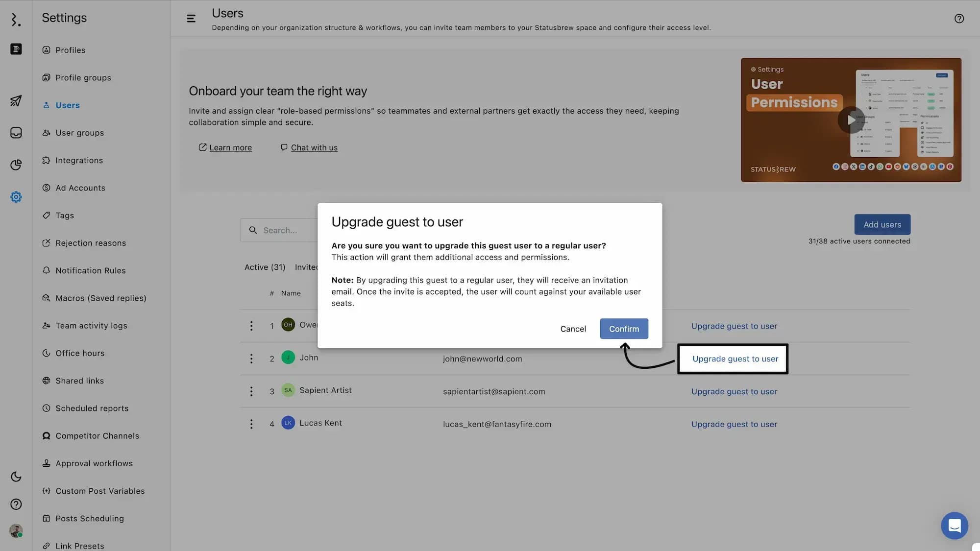Open the Publish paper plane icon
The width and height of the screenshot is (980, 551).
16,100
